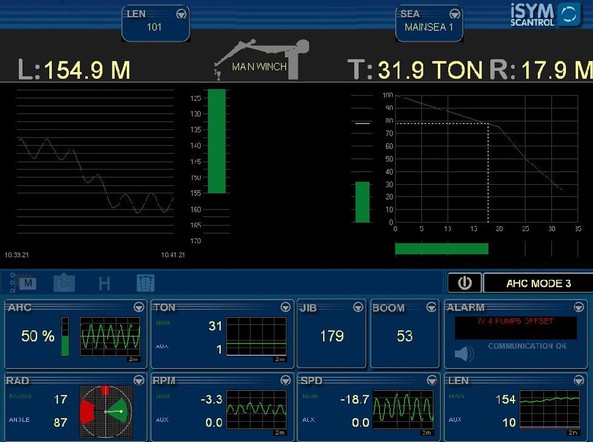This screenshot has width=593, height=442.
Task: Click the iSYM Scantrol logo icon
Action: click(x=569, y=14)
